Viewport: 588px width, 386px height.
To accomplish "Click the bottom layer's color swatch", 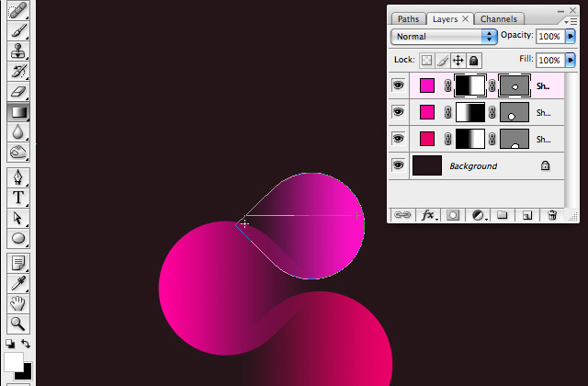I will pyautogui.click(x=427, y=139).
